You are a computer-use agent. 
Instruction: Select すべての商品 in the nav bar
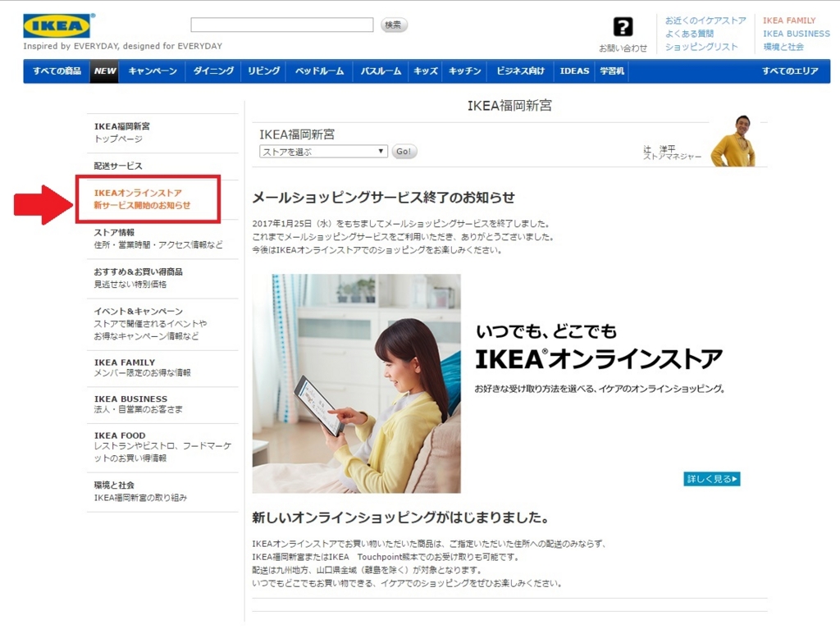coord(57,71)
